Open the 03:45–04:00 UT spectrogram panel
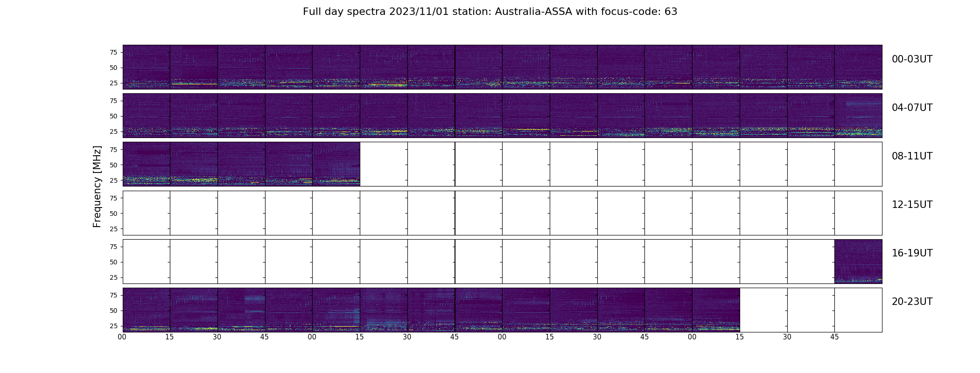This screenshot has height=373, width=980. (x=858, y=67)
